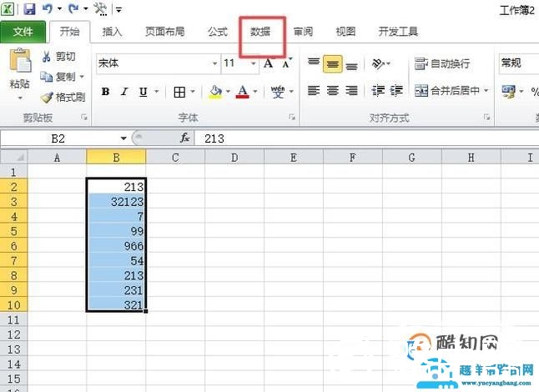
Task: Expand 合并后居中 merge options arrow
Action: point(486,90)
